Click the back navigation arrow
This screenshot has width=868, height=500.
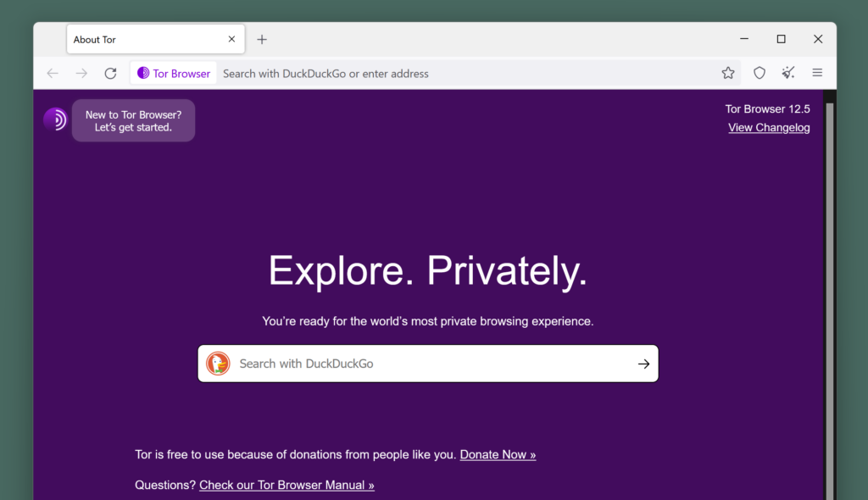coord(52,73)
